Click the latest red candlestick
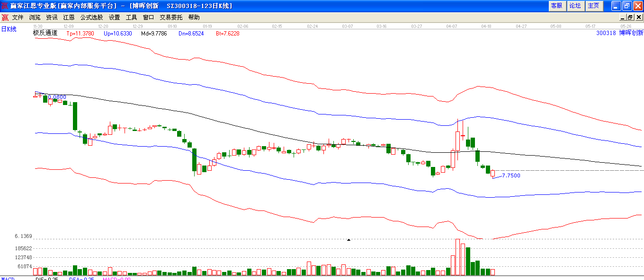Screen dimensions: 644x280 (493, 174)
